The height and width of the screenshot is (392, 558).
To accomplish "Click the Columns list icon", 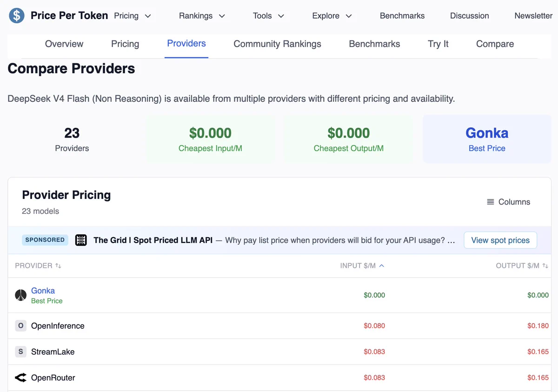I will [x=490, y=202].
